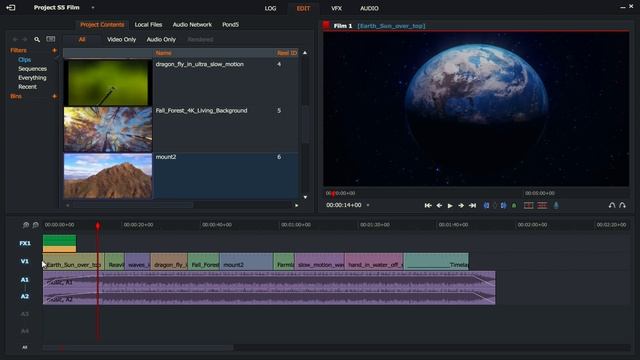
Task: Select the Recent filter
Action: (x=27, y=87)
